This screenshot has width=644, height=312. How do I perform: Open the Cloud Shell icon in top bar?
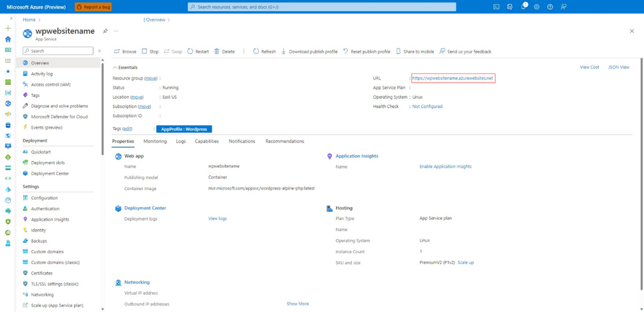click(x=496, y=6)
